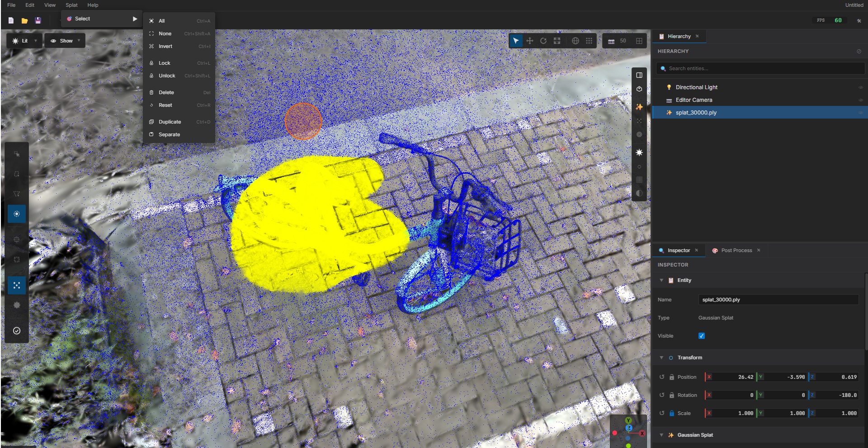
Task: Click Duplicate in the Select submenu
Action: 169,122
